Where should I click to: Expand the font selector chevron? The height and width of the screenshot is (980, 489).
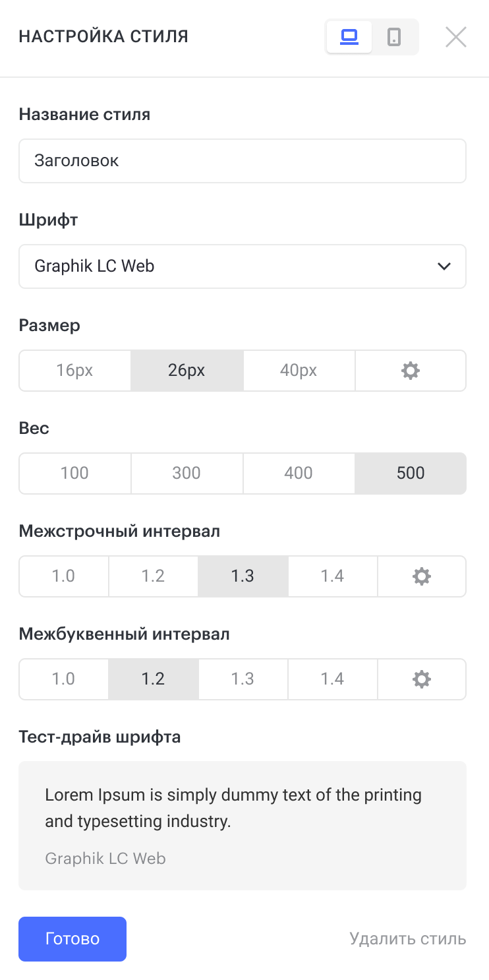click(444, 266)
